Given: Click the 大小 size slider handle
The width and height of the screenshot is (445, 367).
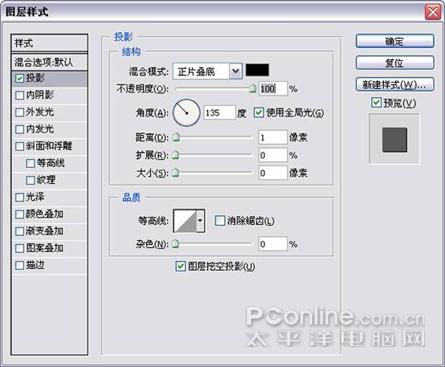Looking at the screenshot, I should click(x=176, y=172).
